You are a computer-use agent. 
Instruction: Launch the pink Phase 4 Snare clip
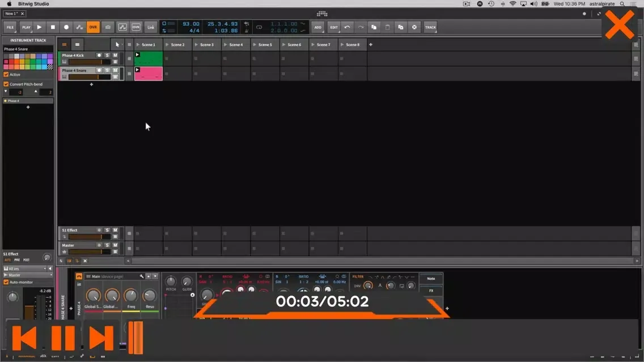click(149, 74)
